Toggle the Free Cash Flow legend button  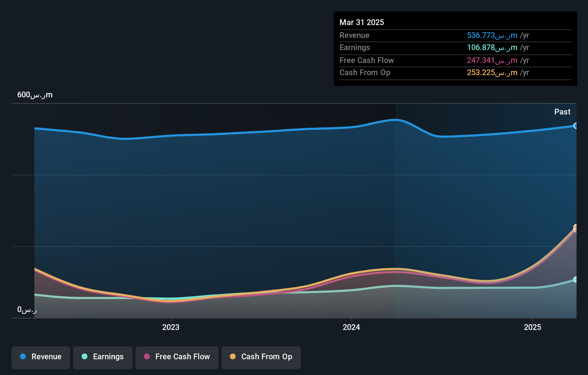click(177, 357)
